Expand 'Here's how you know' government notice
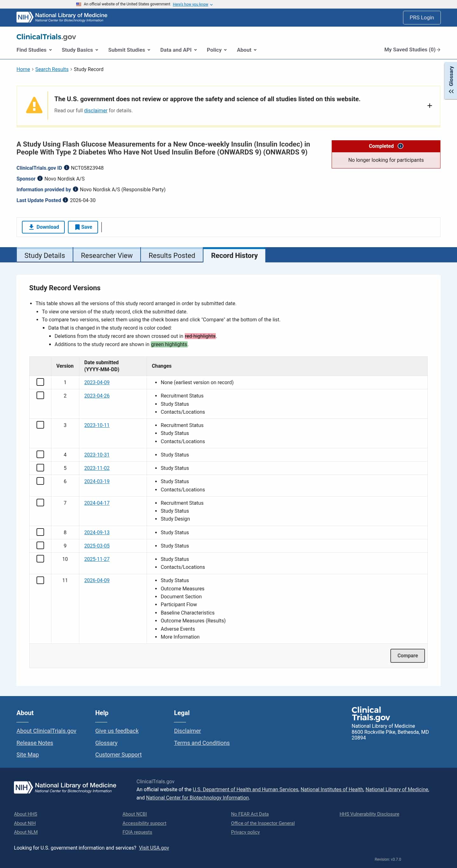Image resolution: width=457 pixels, height=868 pixels. (x=192, y=4)
